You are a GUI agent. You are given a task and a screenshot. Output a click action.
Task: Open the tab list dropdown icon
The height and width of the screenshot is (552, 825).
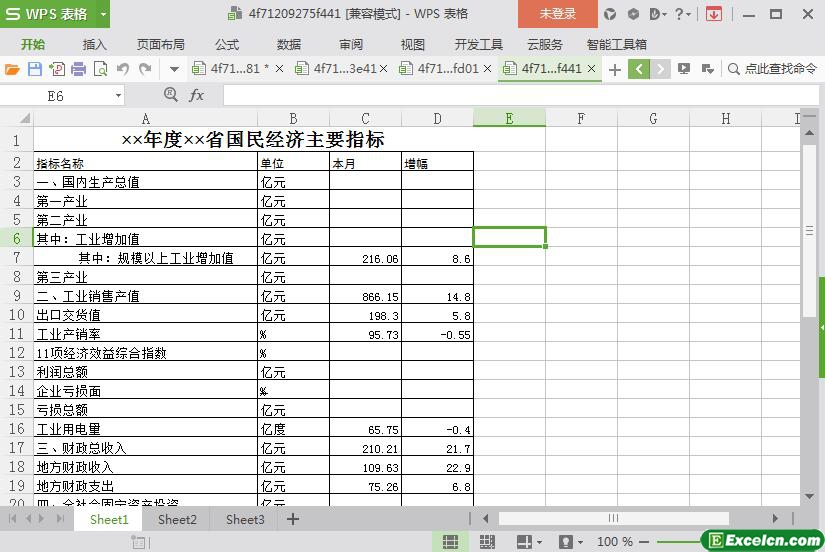pos(708,69)
